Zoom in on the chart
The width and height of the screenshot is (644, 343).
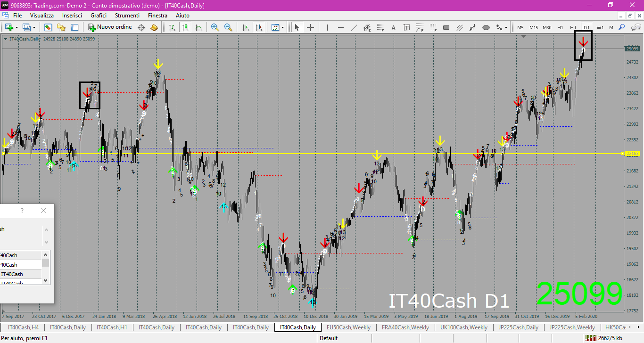215,27
